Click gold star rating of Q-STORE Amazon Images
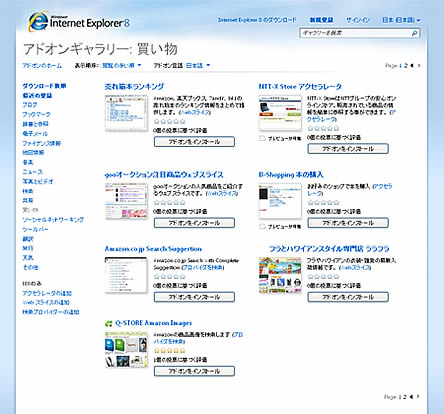 [170, 351]
